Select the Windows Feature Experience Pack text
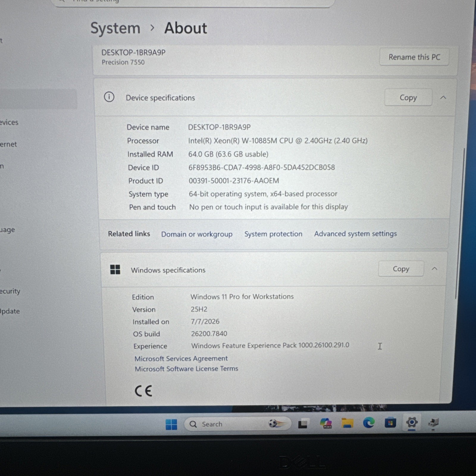 pos(270,345)
